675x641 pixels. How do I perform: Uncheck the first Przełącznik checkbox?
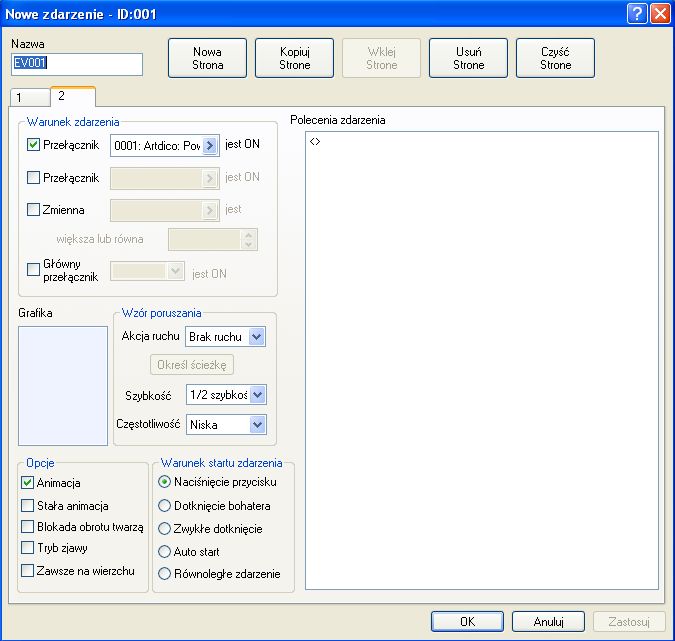[x=34, y=145]
